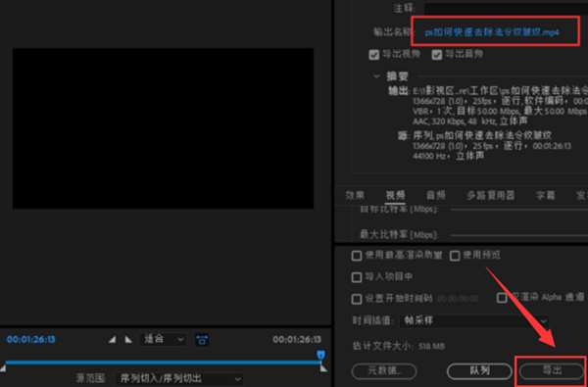This screenshot has width=588, height=387.
Task: Collapse the 摘要 summary section
Action: pyautogui.click(x=377, y=76)
